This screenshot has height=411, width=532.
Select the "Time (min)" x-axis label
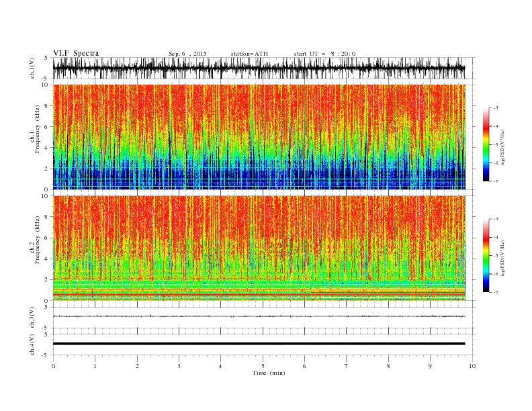[x=269, y=373]
